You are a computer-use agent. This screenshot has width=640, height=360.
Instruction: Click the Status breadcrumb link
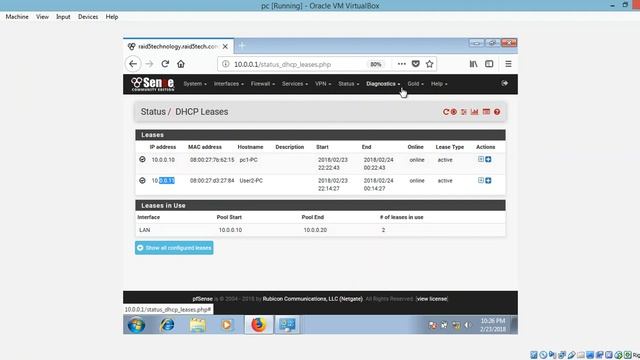pyautogui.click(x=153, y=112)
